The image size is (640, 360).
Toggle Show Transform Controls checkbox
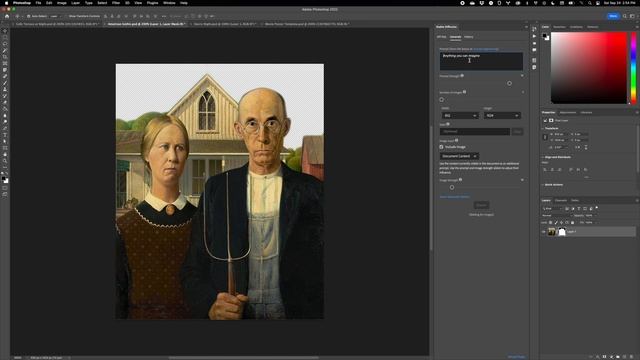click(66, 16)
